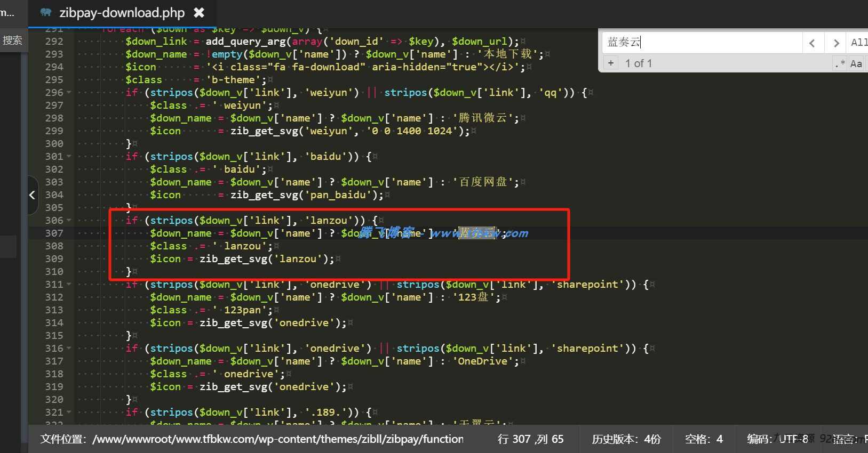Toggle case-sensitive search (Aa)
868x453 pixels.
(x=856, y=63)
